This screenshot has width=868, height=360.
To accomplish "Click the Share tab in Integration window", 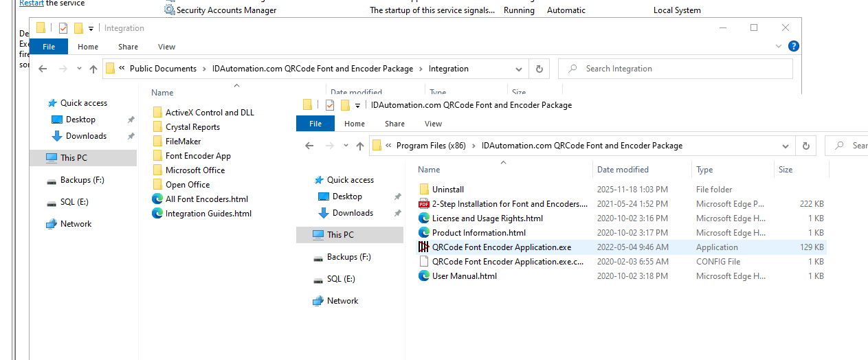I will pos(128,47).
